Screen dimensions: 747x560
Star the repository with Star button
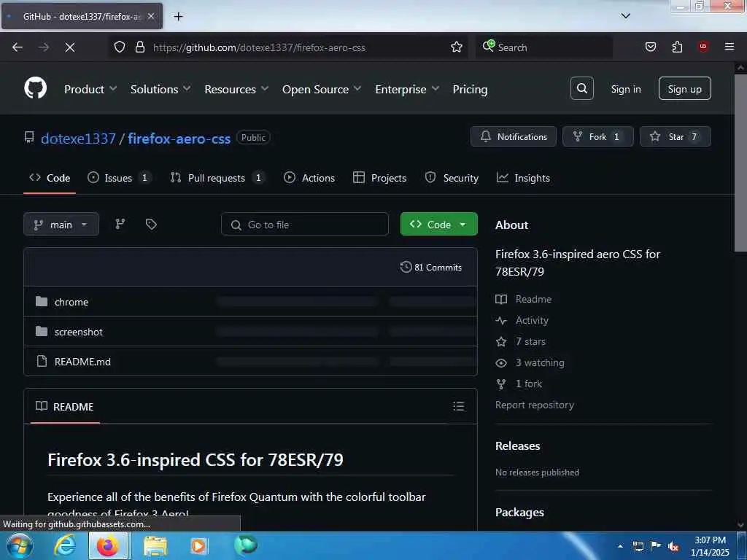[x=675, y=136]
